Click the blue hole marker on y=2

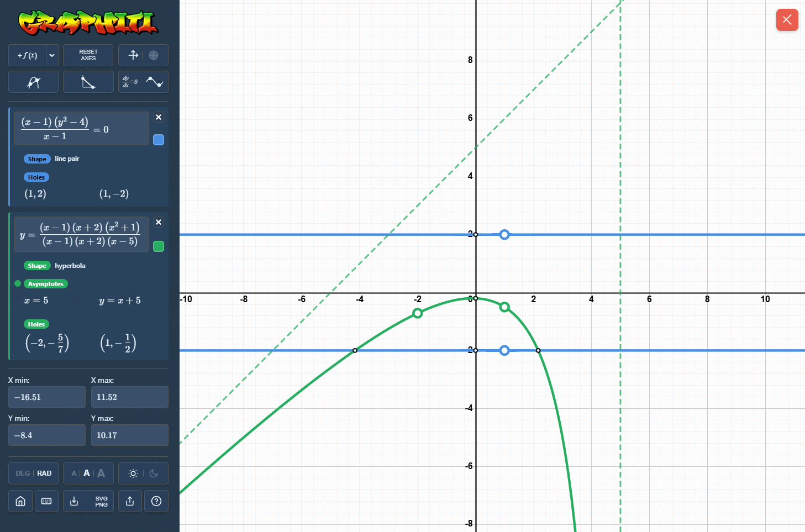click(504, 235)
